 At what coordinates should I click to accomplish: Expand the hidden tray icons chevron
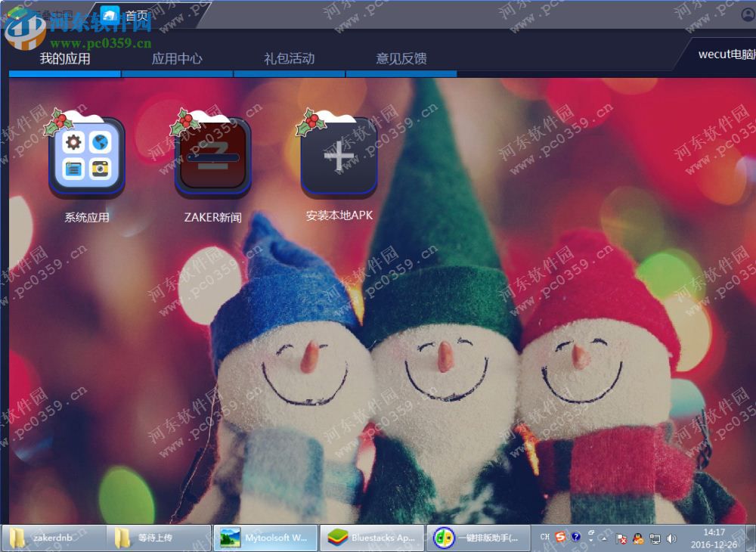tap(604, 538)
